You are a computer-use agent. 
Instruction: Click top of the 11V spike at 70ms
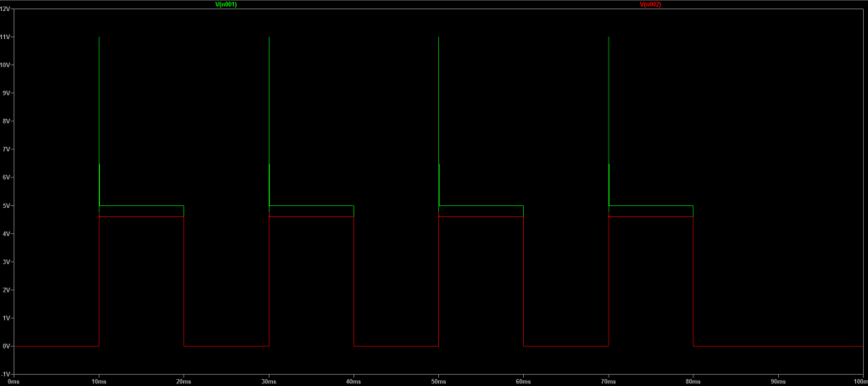pyautogui.click(x=609, y=38)
